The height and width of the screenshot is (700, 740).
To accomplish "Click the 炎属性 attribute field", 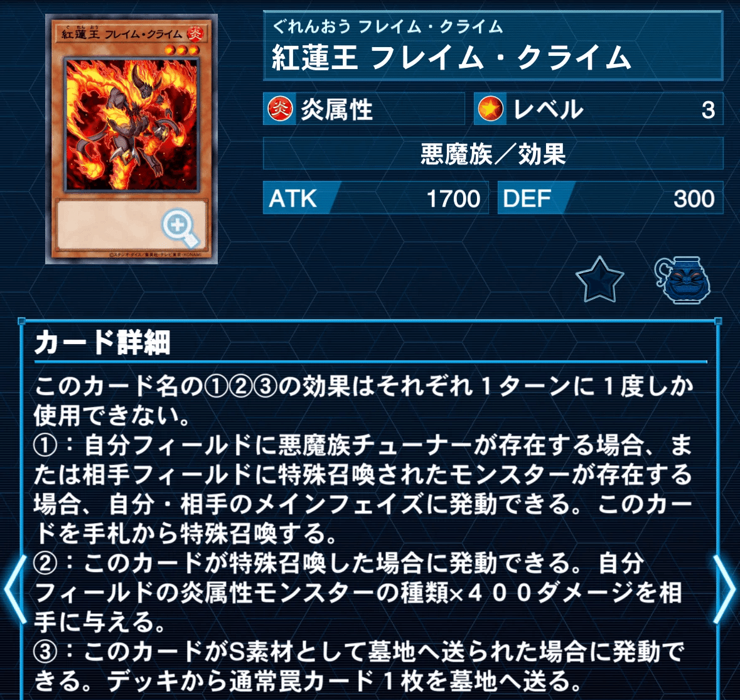I will (364, 109).
